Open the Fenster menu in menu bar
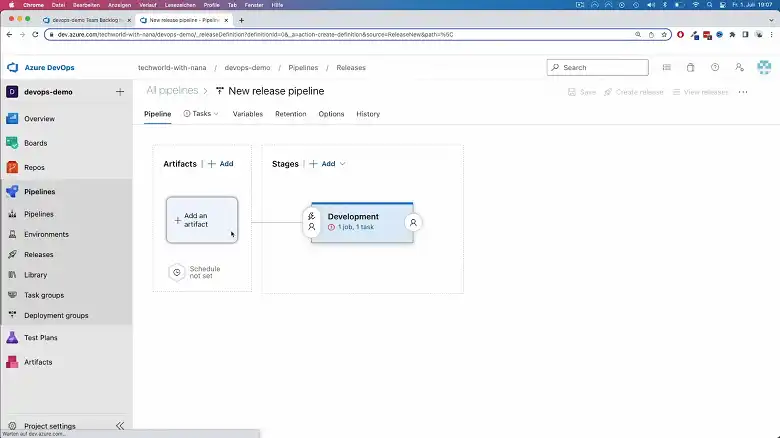Screen dimensions: 780x438 coord(254,5)
